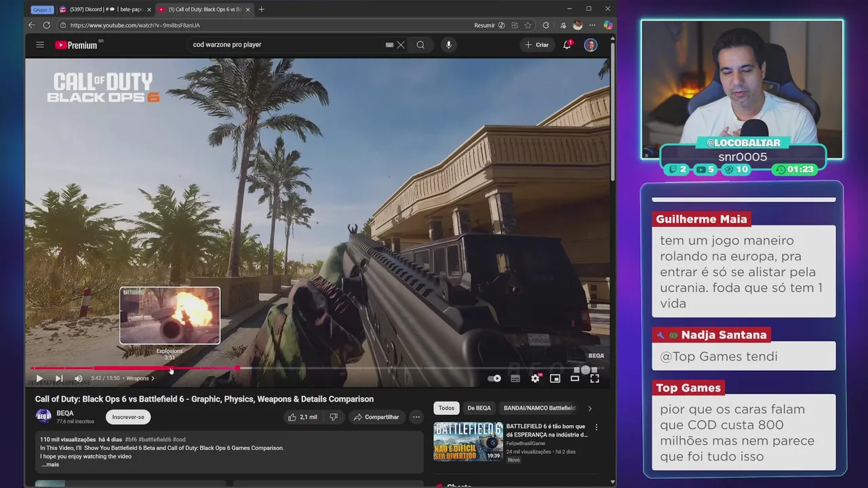
Task: Close the Discord tab
Action: 149,9
